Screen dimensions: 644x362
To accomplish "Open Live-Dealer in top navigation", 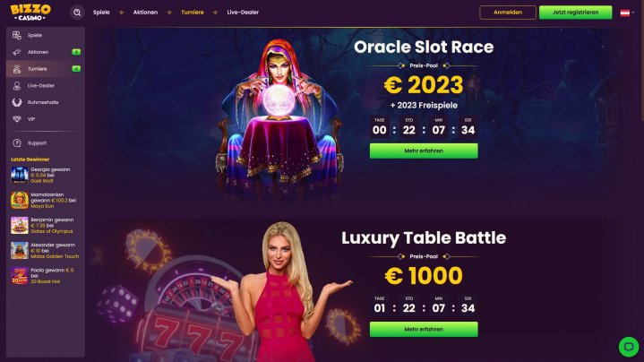I will click(243, 13).
